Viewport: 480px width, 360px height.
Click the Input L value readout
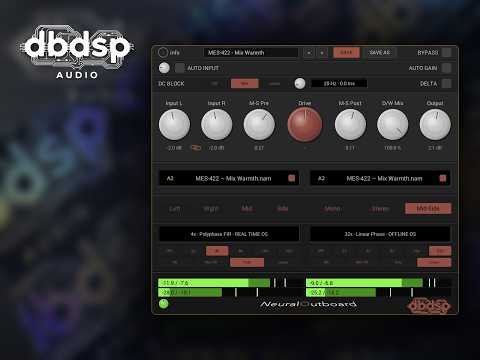174,147
